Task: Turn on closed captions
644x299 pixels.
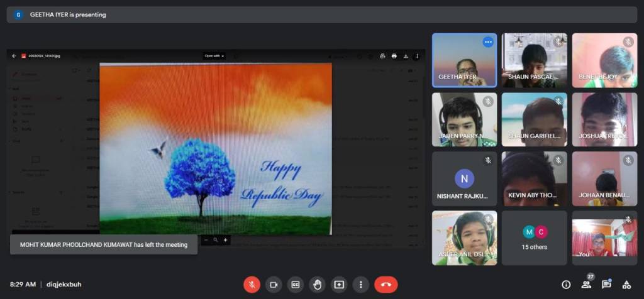Action: [x=295, y=285]
